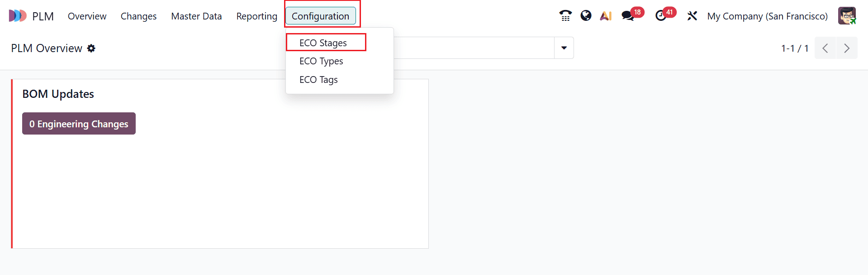Switch to the Changes section

[138, 16]
